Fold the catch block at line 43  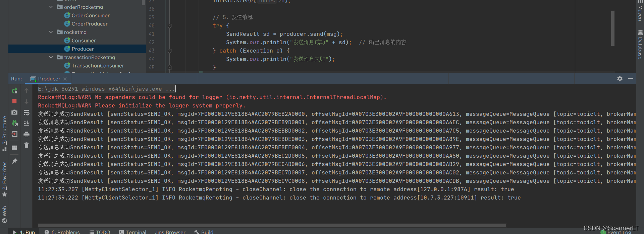click(x=170, y=51)
